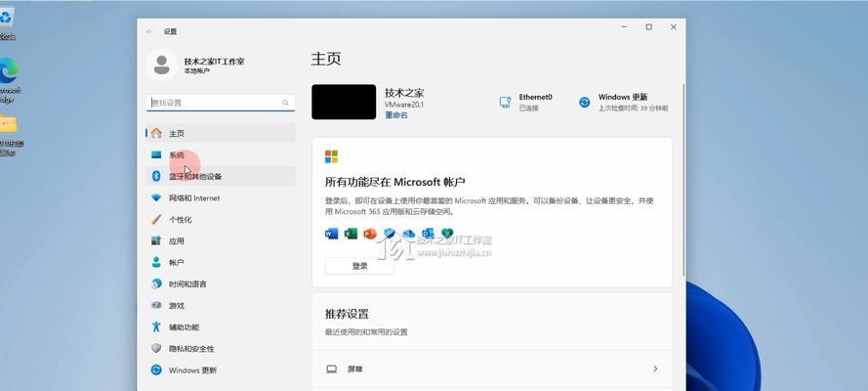The image size is (868, 391).
Task: Expand the 屏幕 row chevron
Action: click(x=655, y=369)
